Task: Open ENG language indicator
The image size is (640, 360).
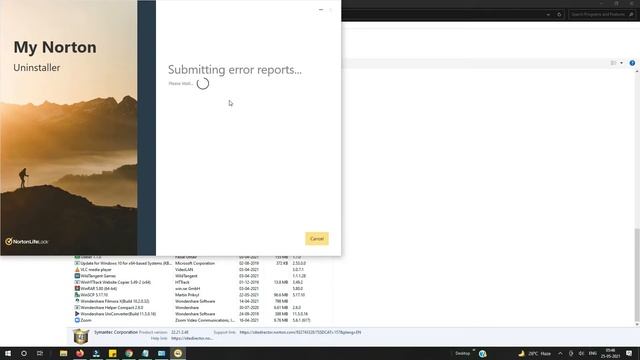Action: click(593, 353)
